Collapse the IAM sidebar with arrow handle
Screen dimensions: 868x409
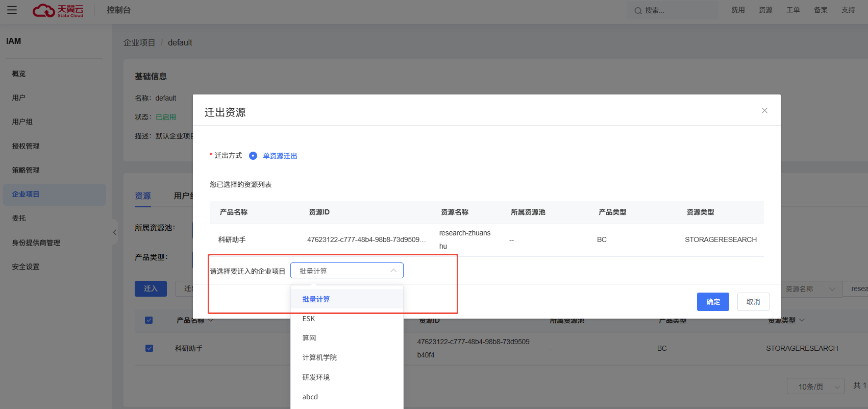tap(115, 232)
